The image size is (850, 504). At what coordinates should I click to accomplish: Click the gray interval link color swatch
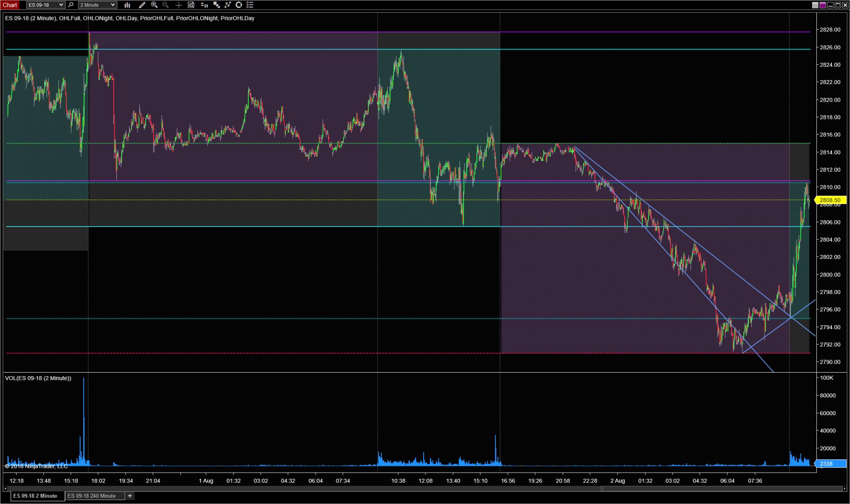pos(815,5)
